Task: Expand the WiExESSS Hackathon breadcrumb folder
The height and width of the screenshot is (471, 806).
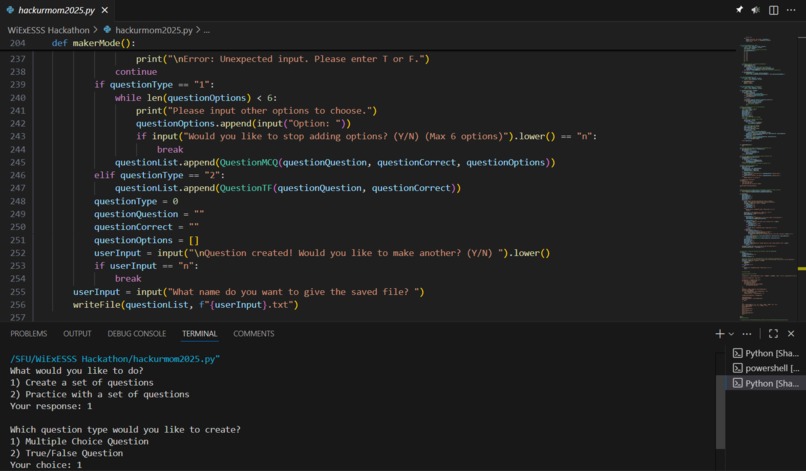Action: pyautogui.click(x=48, y=30)
